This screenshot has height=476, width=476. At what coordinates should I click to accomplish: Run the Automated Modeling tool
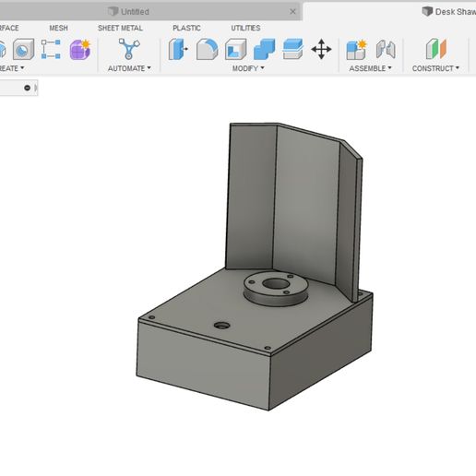[x=129, y=49]
